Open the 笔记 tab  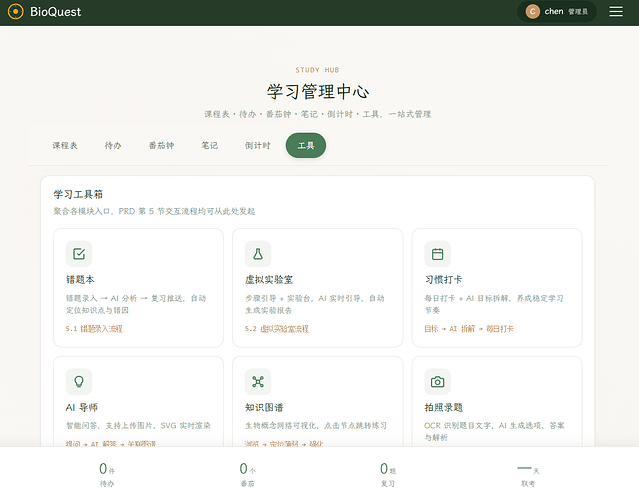click(209, 146)
